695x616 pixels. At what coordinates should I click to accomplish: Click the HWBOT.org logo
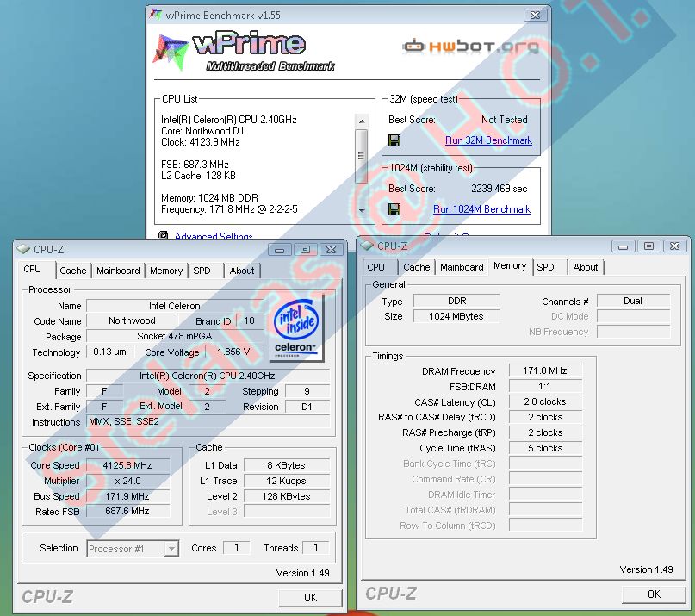(471, 47)
